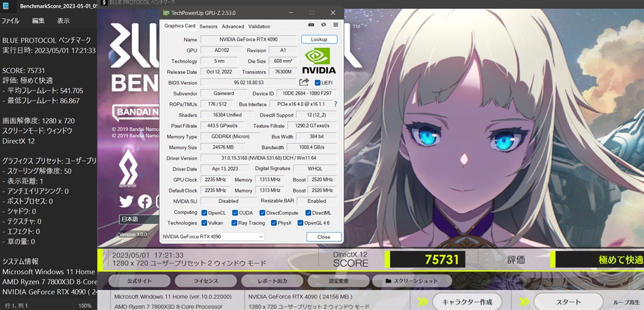Open the Facebook icon link
Viewport: 644px width, 310px height.
pyautogui.click(x=145, y=201)
